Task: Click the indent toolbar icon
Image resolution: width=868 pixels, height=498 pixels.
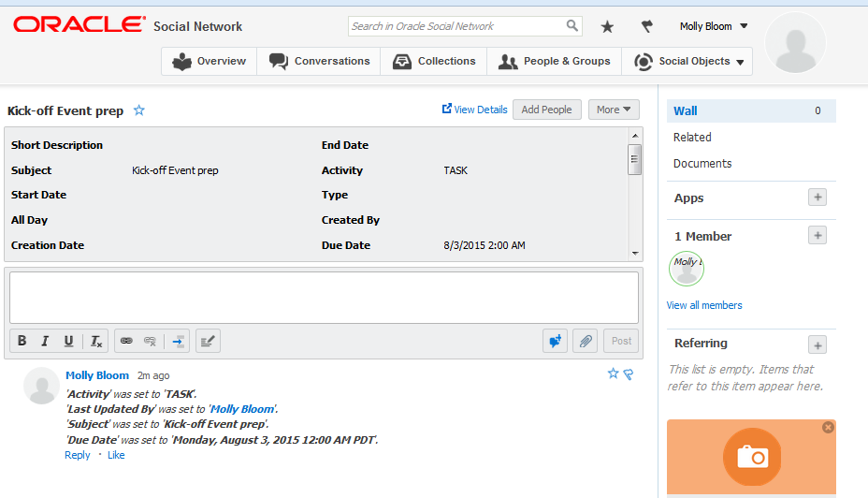Action: click(x=178, y=342)
